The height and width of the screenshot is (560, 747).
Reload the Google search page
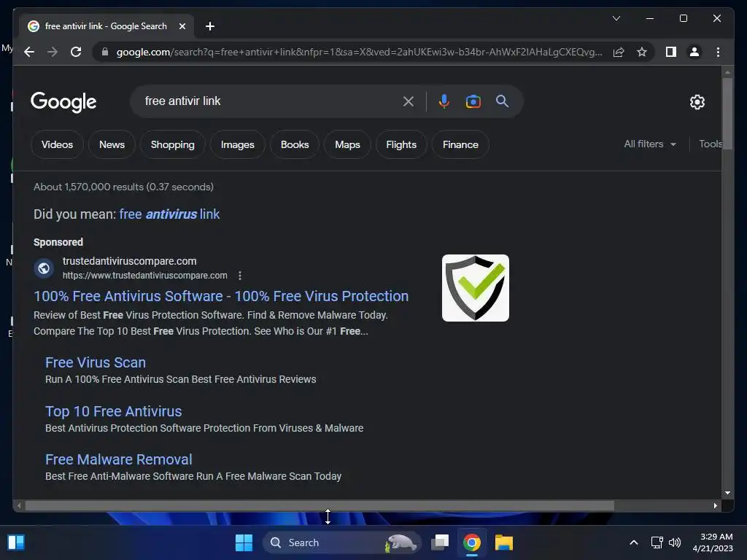(x=76, y=52)
